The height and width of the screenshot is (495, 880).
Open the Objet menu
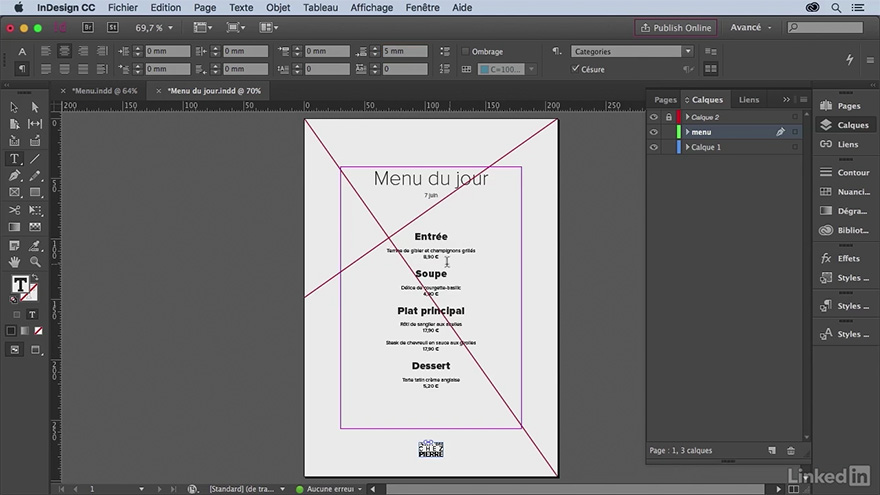click(x=278, y=8)
